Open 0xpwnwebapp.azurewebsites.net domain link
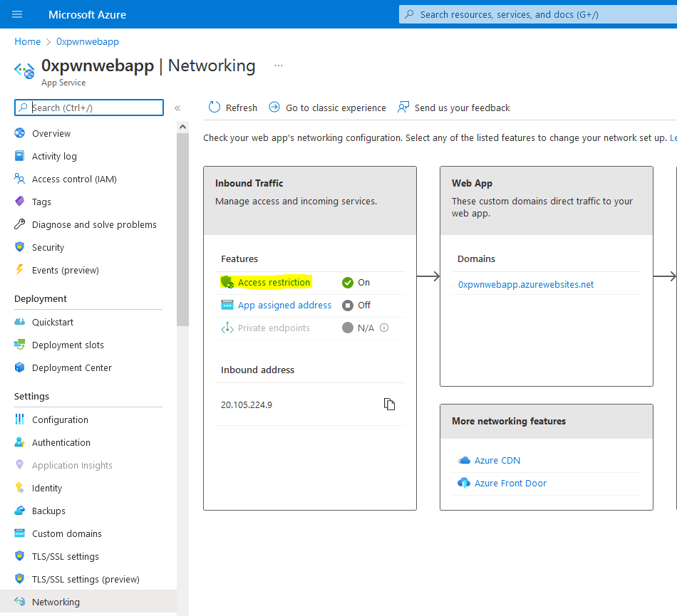 [525, 285]
